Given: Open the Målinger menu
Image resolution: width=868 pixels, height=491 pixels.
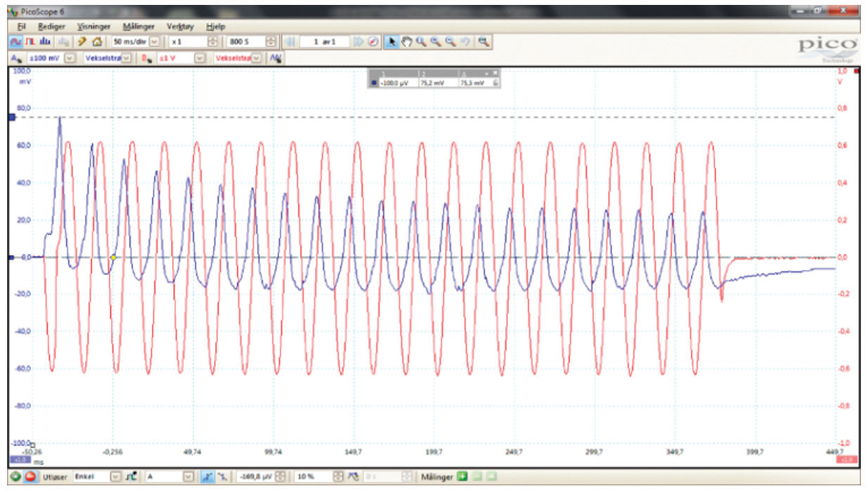Looking at the screenshot, I should pos(138,26).
